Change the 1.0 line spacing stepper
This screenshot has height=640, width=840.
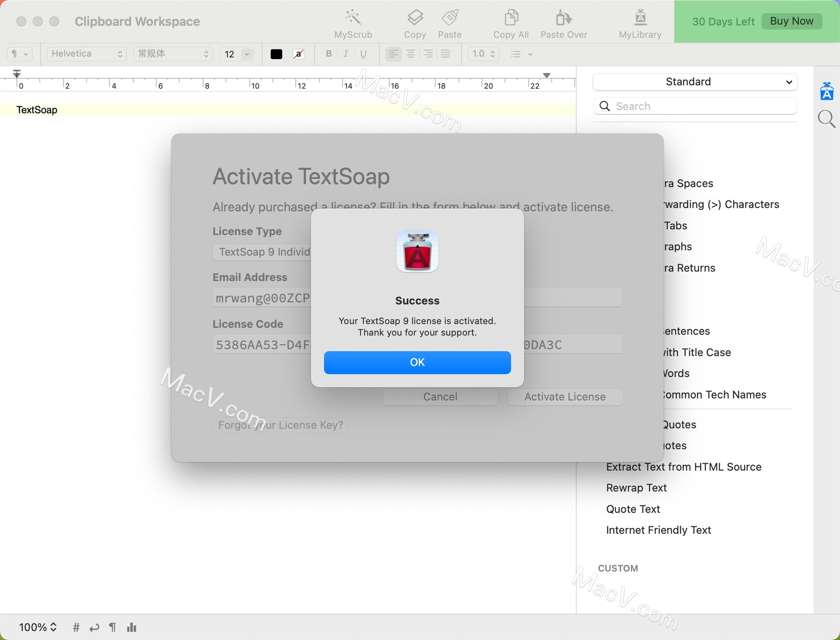483,54
